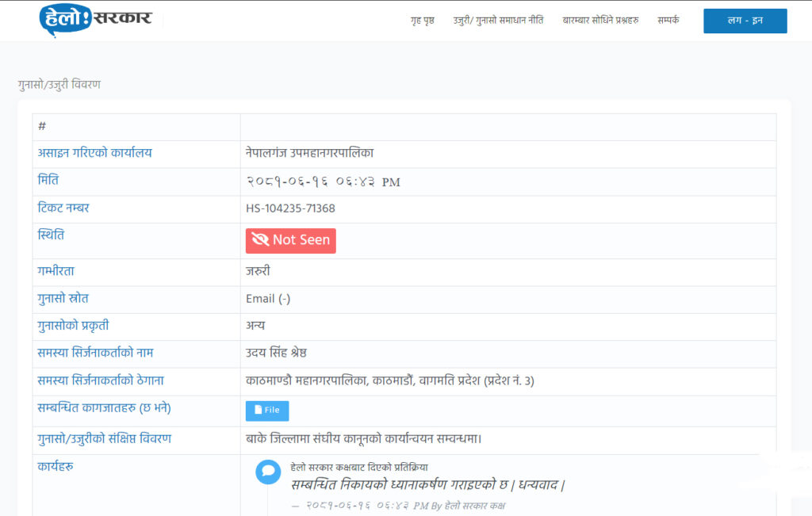Click the जरुरी severity value
The height and width of the screenshot is (516, 812).
(x=258, y=271)
